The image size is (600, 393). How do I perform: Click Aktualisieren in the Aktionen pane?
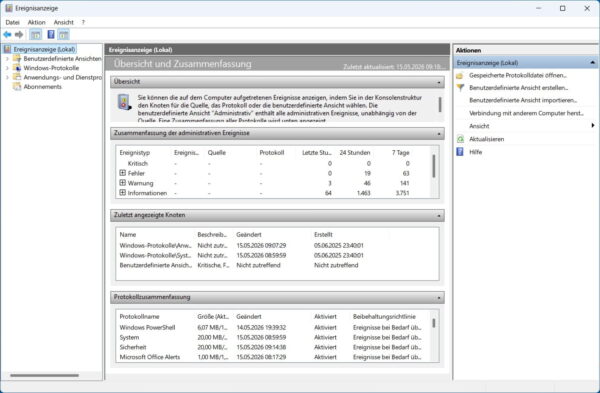pyautogui.click(x=486, y=139)
